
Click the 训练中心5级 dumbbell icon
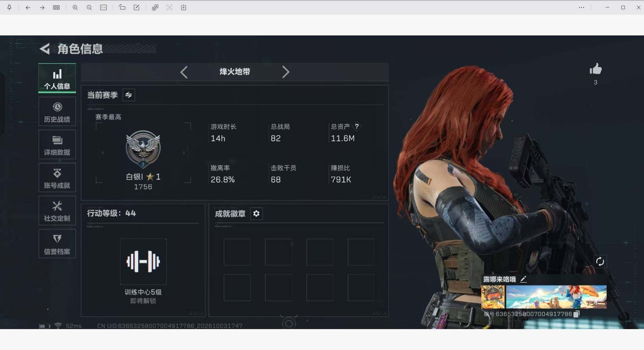point(143,261)
